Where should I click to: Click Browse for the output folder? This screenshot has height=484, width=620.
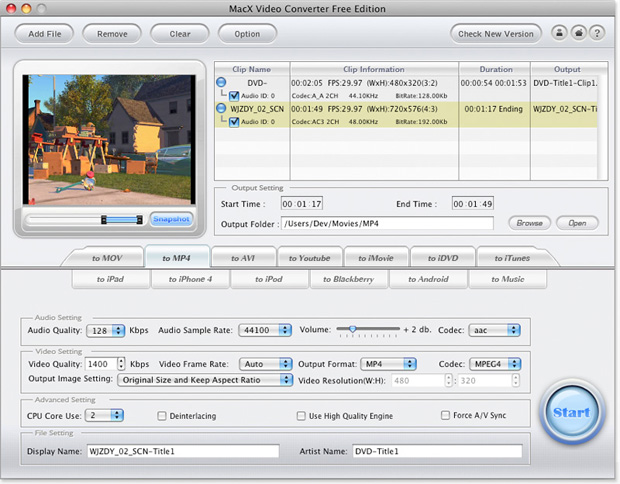pos(529,223)
